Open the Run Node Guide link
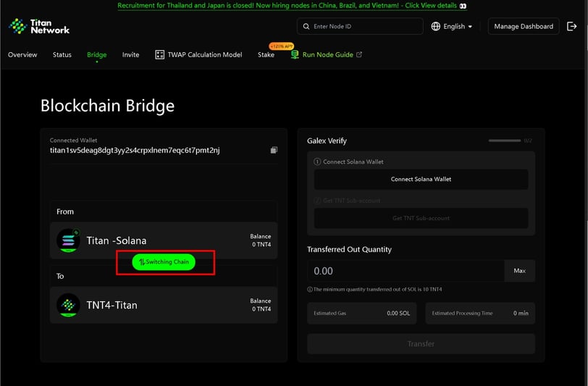 click(x=328, y=55)
